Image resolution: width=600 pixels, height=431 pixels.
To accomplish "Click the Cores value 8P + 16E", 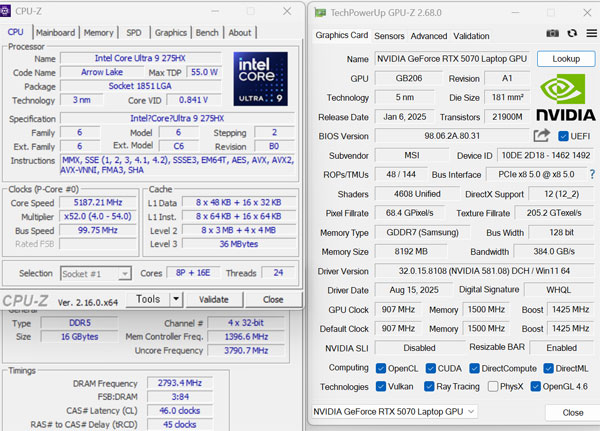I will pyautogui.click(x=193, y=273).
